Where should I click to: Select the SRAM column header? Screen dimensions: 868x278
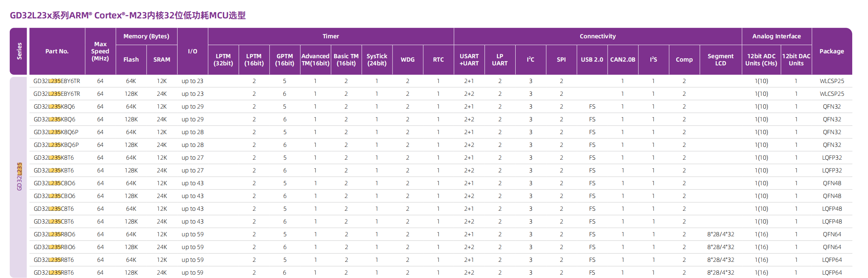point(162,60)
